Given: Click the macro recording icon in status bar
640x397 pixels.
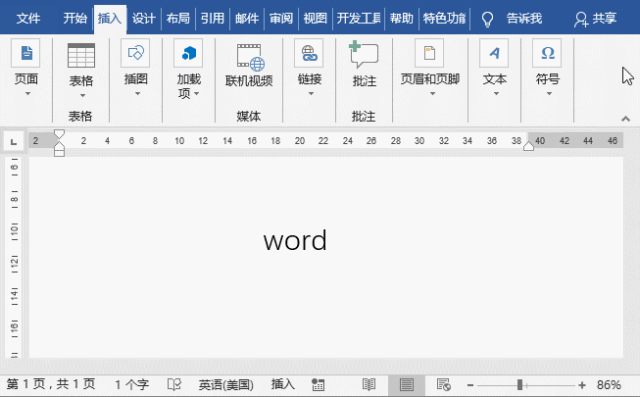Looking at the screenshot, I should [x=318, y=384].
